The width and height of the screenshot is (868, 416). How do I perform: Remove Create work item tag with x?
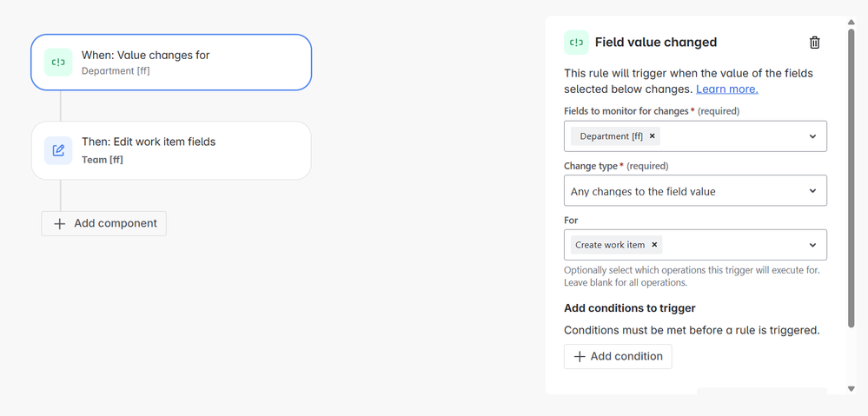pos(655,245)
